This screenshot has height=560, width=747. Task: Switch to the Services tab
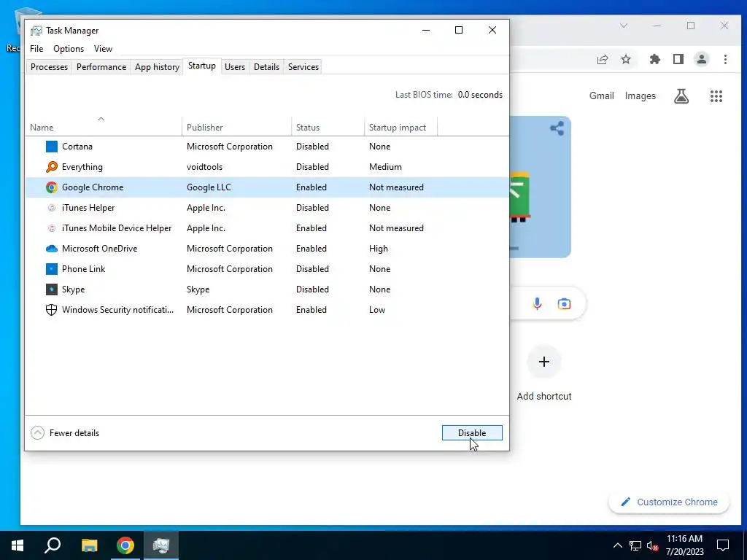(x=303, y=67)
